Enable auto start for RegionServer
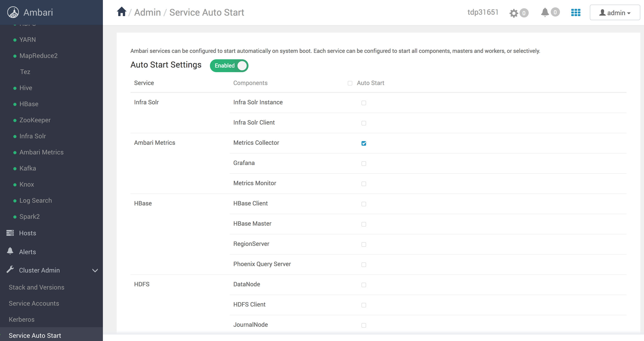The image size is (644, 341). pyautogui.click(x=364, y=245)
